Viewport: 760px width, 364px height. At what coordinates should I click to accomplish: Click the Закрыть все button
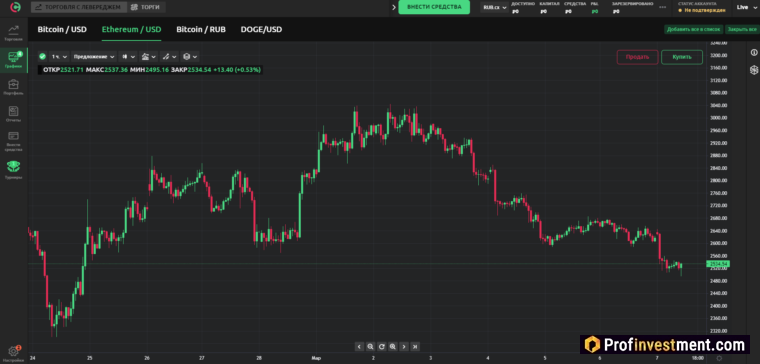pos(742,30)
